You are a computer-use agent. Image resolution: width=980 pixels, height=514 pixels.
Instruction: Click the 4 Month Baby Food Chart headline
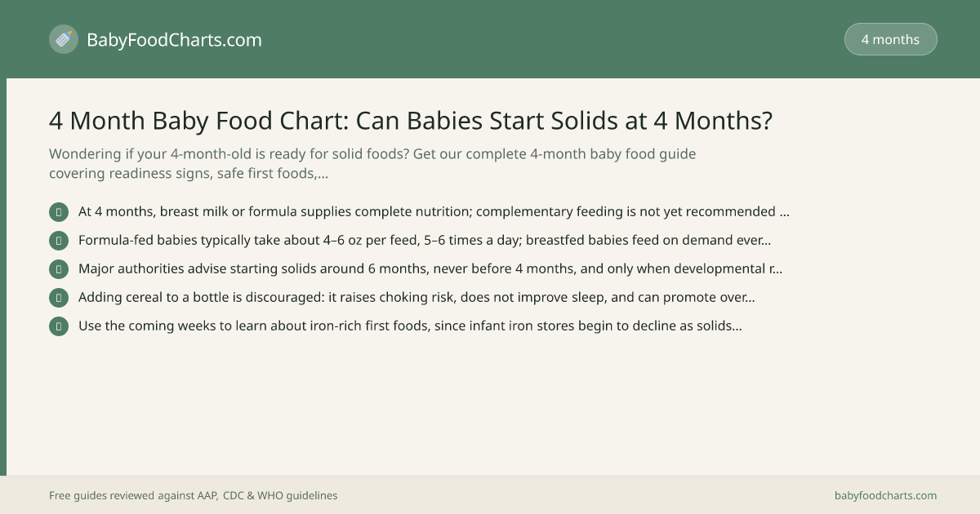coord(411,121)
